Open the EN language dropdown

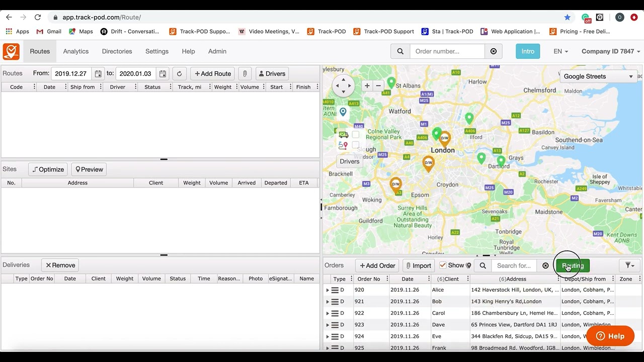pyautogui.click(x=560, y=51)
